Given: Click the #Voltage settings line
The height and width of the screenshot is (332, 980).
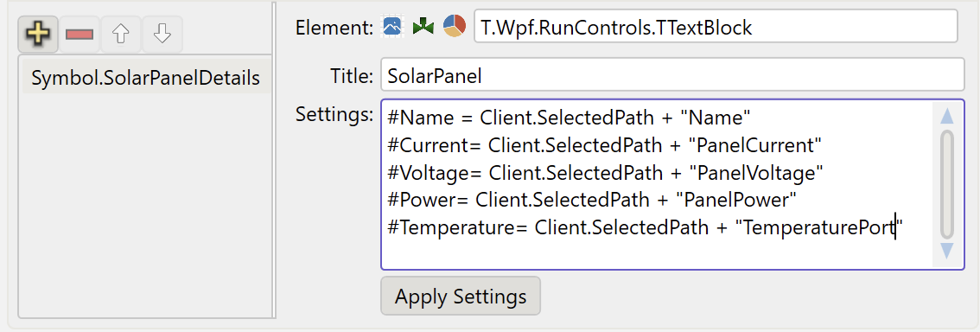Looking at the screenshot, I should point(606,173).
